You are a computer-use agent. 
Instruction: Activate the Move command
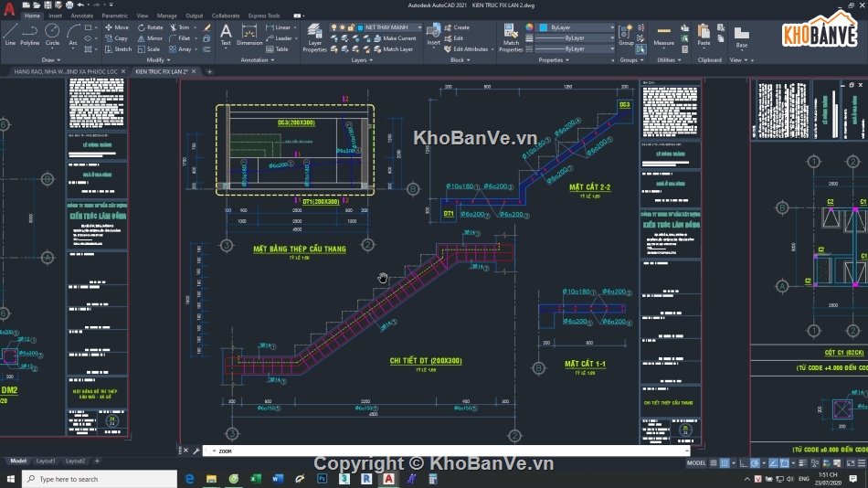click(117, 27)
